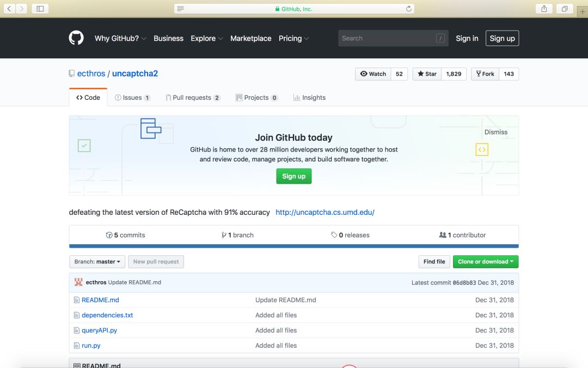Open the commit hash 06d8b83

click(464, 283)
